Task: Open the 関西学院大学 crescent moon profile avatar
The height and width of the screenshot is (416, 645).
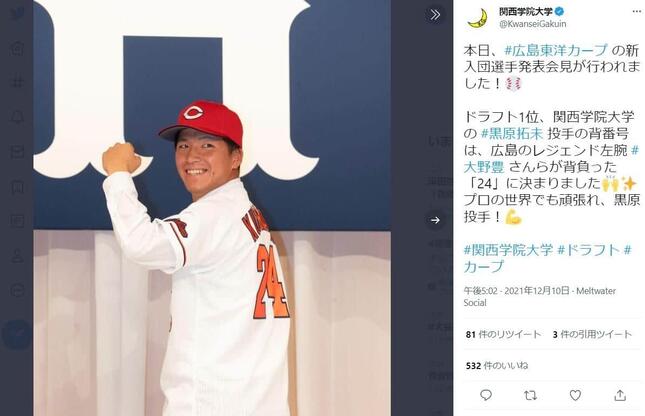Action: (x=477, y=19)
